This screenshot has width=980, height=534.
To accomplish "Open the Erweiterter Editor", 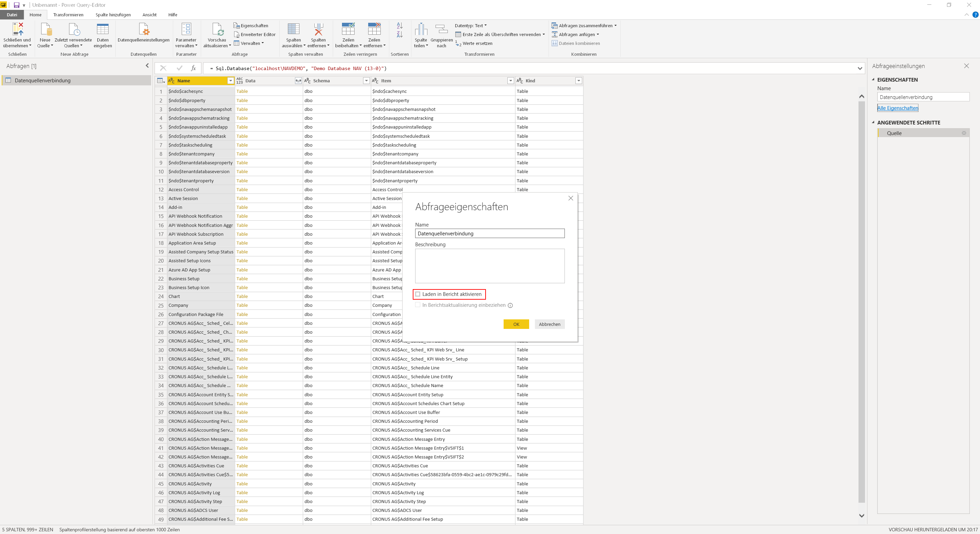I will point(255,34).
